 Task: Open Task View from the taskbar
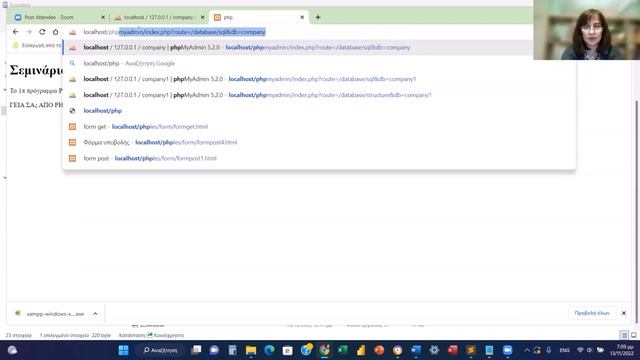coord(196,350)
